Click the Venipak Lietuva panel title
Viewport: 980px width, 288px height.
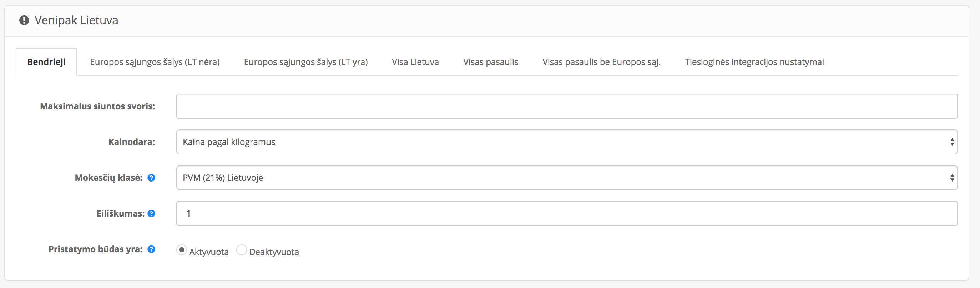point(76,20)
